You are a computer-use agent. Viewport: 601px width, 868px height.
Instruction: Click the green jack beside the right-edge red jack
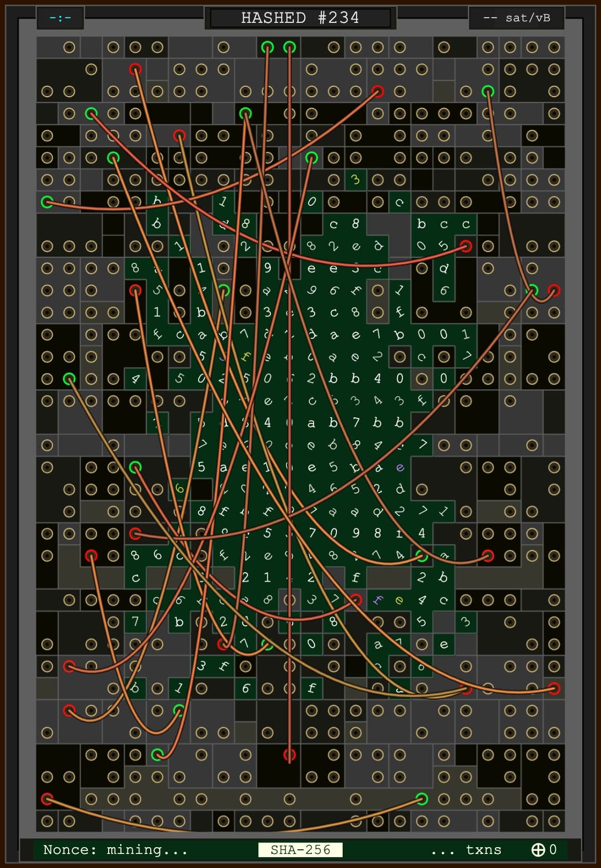(x=532, y=291)
